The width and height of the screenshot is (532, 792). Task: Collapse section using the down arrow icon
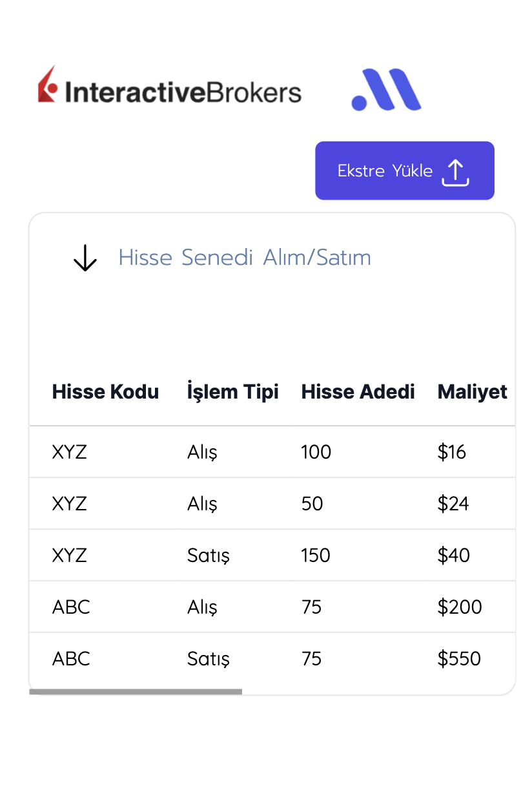[85, 258]
